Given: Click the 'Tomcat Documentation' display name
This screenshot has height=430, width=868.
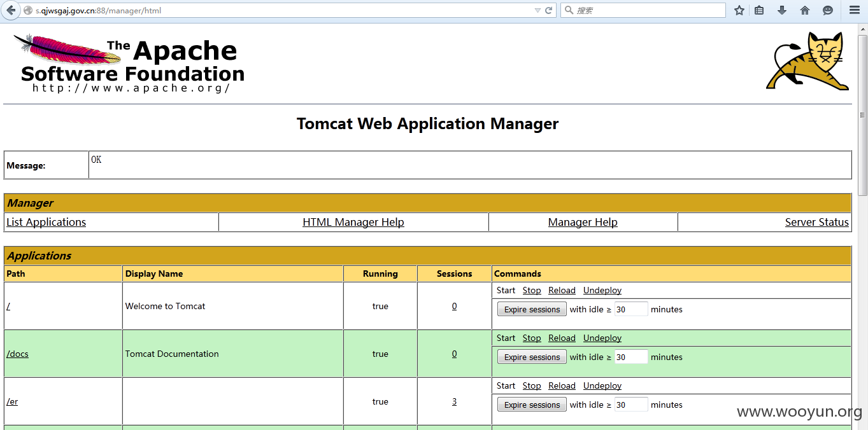Looking at the screenshot, I should point(172,354).
